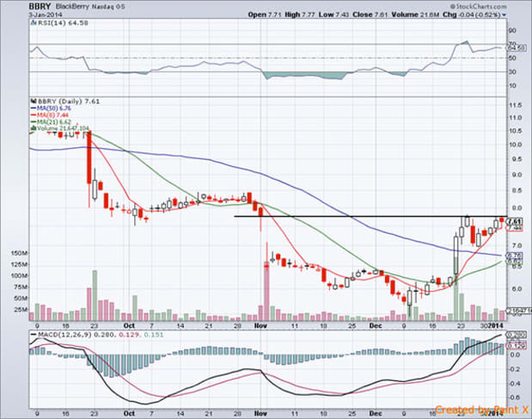Click the 'Oct' label on the MACD date axis

click(129, 414)
